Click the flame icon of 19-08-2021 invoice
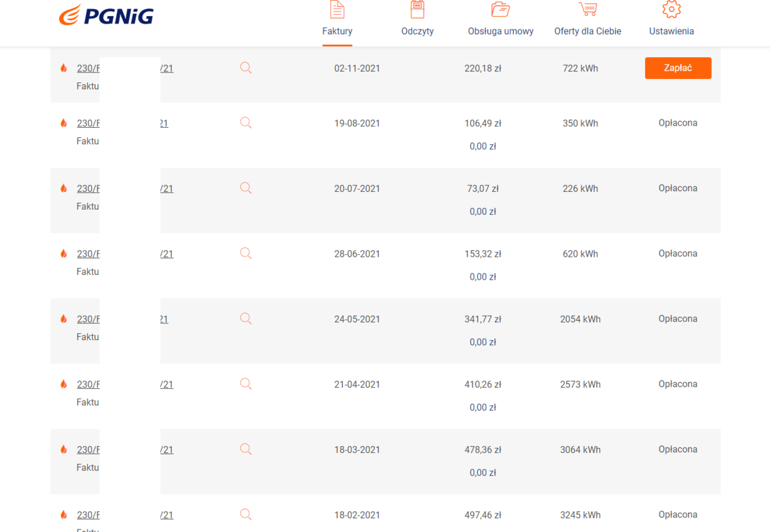The width and height of the screenshot is (770, 532). click(64, 123)
